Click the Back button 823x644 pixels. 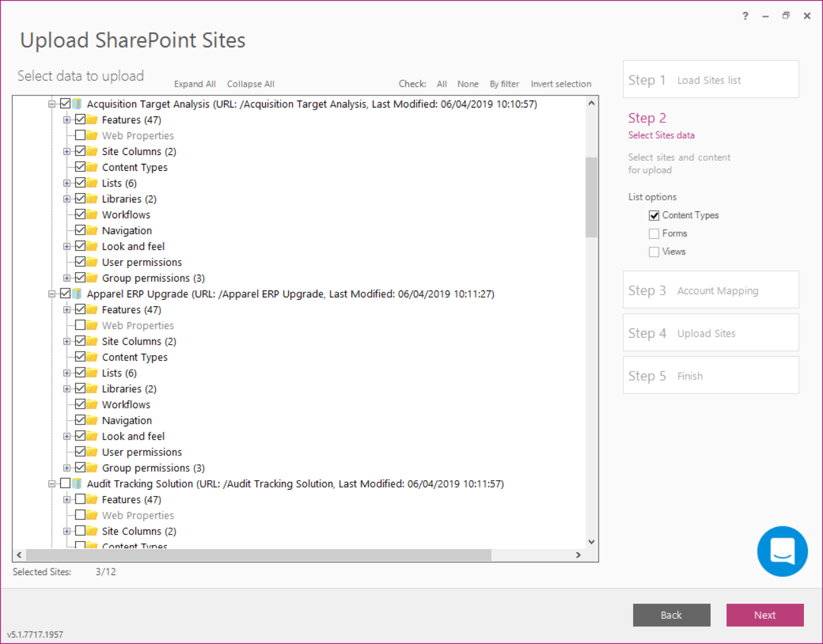(672, 615)
